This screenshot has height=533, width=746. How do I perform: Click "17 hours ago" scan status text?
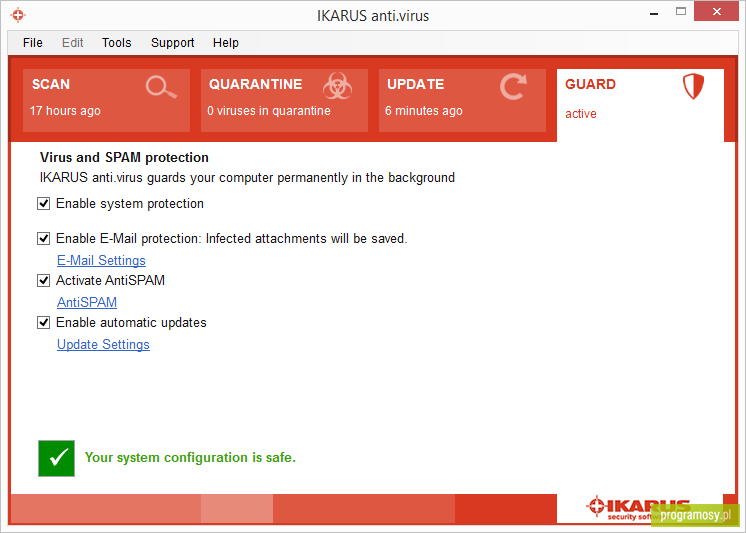[x=65, y=111]
